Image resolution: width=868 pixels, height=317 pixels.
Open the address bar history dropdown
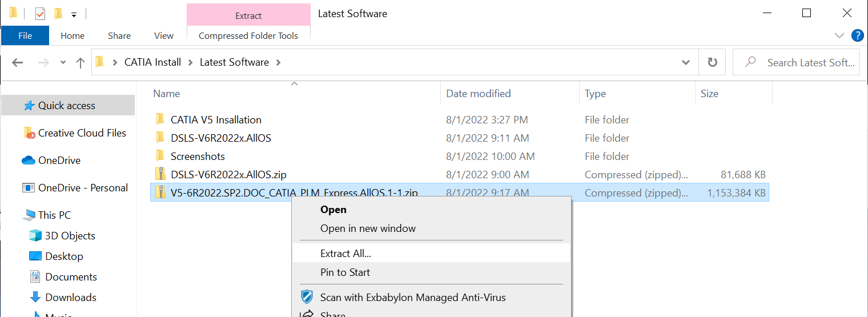(686, 62)
